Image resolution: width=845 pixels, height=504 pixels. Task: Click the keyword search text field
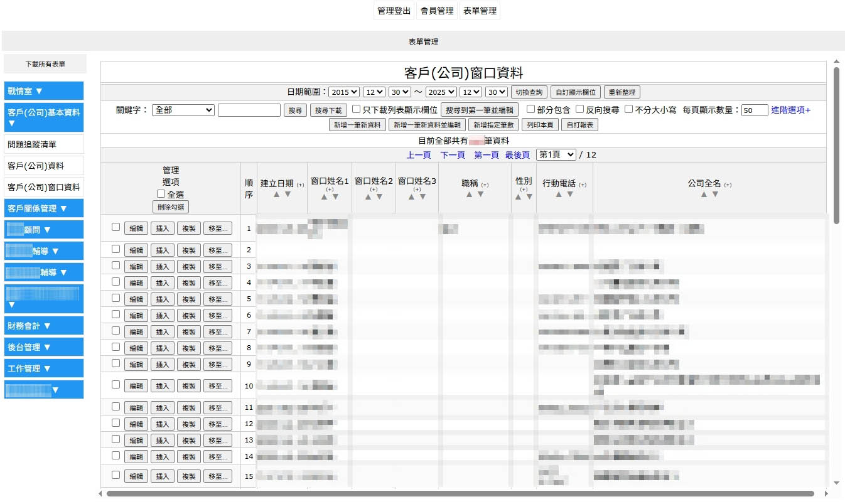click(x=249, y=110)
